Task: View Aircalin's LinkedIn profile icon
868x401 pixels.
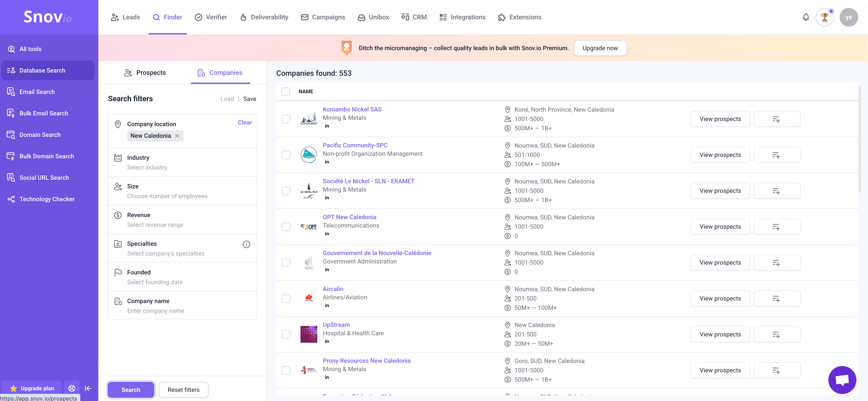Action: pyautogui.click(x=327, y=305)
